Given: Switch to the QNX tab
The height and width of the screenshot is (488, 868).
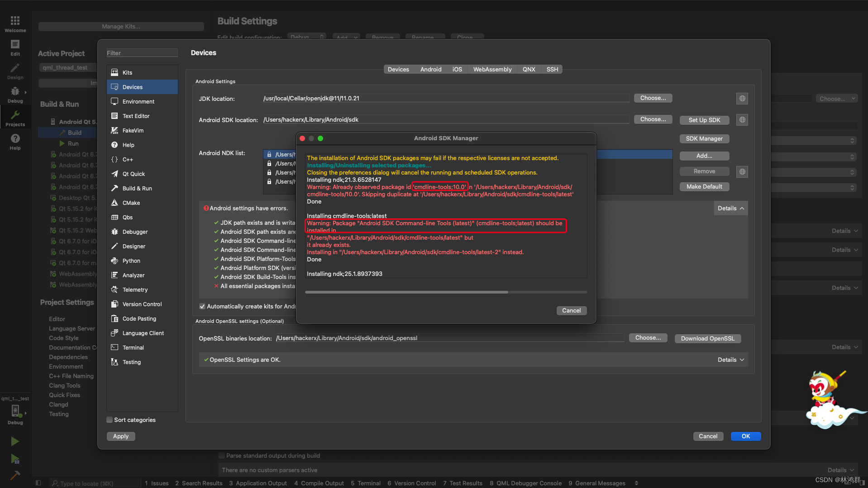Looking at the screenshot, I should pyautogui.click(x=529, y=69).
